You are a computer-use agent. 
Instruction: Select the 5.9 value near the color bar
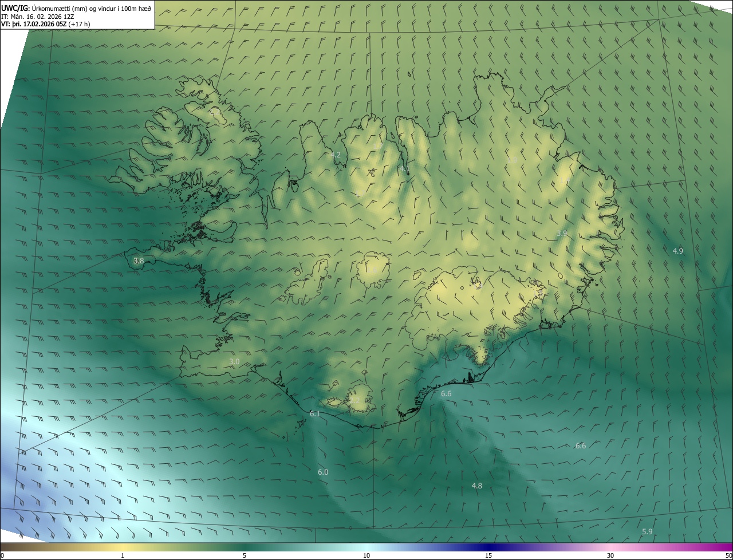click(x=647, y=532)
